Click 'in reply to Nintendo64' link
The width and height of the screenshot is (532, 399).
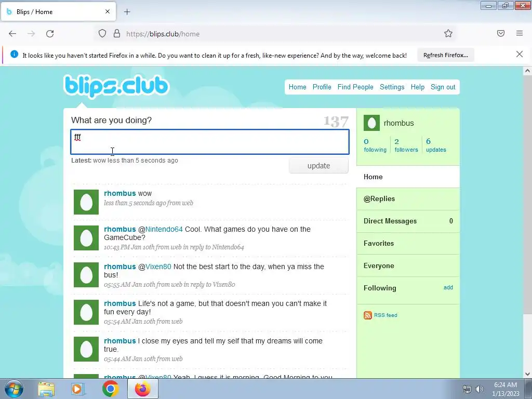[214, 247]
